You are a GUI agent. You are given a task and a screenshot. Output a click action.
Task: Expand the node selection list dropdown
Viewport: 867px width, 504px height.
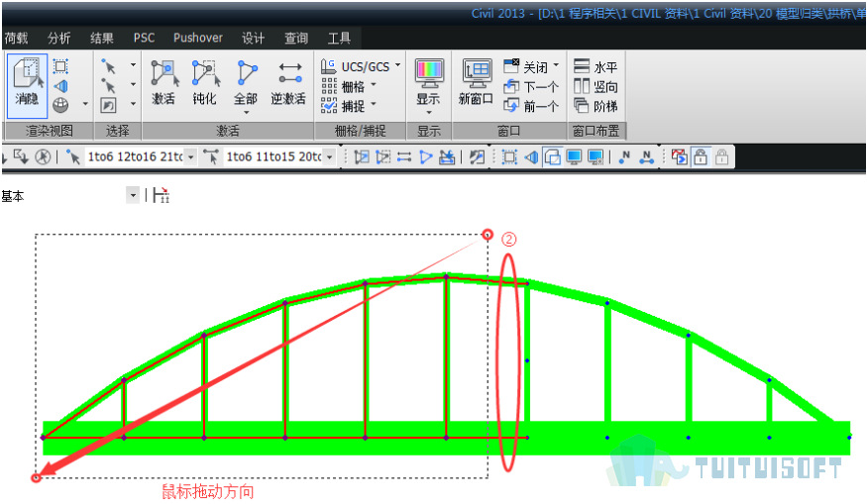[x=191, y=157]
